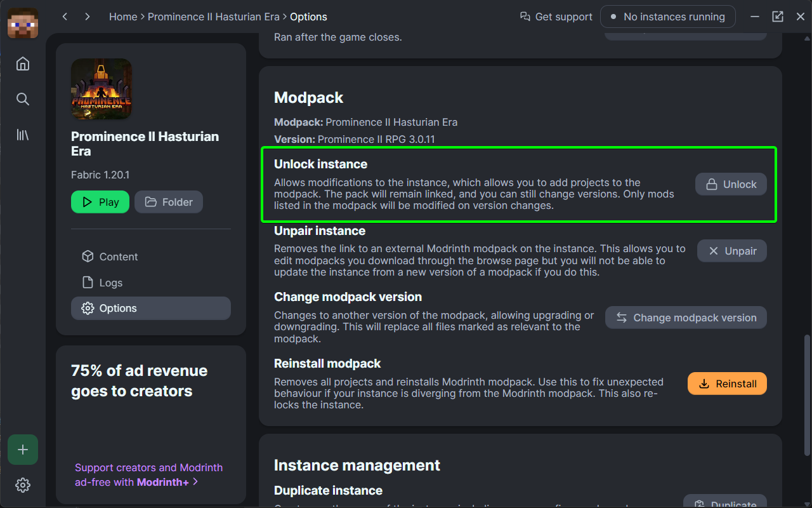Viewport: 812px width, 508px height.
Task: Click the Reinstall modpack heading
Action: point(327,363)
